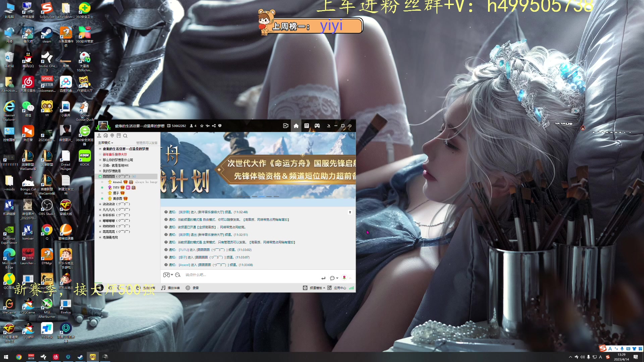
Task: Open 腾讯QQ desktop shortcut
Action: [x=28, y=60]
